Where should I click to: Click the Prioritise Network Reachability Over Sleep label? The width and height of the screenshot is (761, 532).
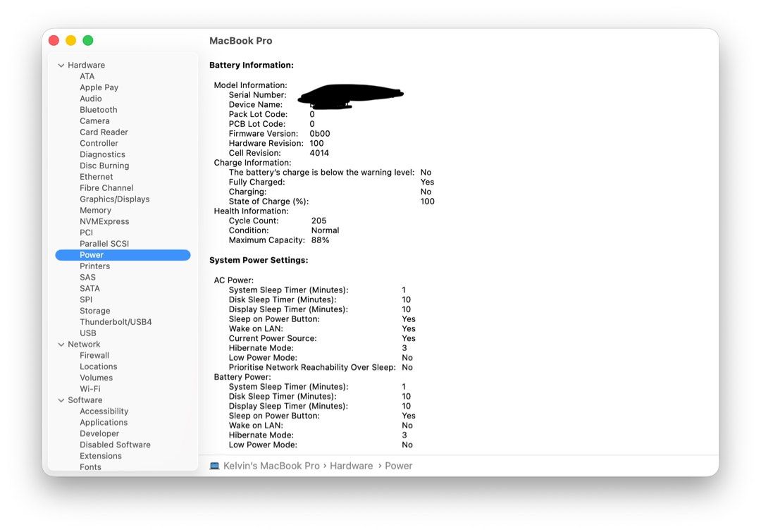(312, 367)
